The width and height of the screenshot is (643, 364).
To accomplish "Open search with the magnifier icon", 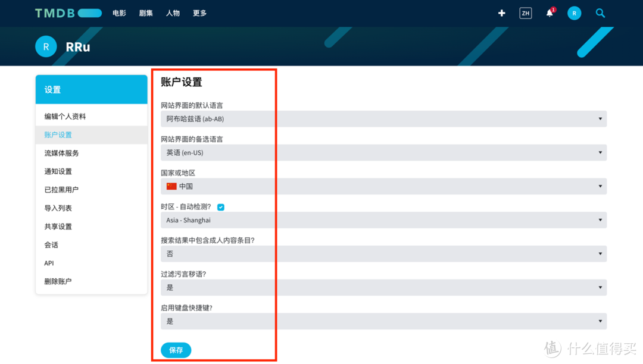I will [600, 12].
